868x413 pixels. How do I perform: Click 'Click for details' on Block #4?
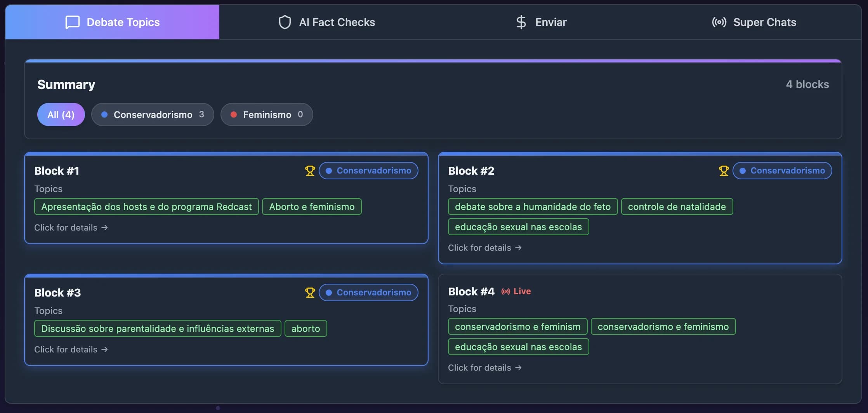[484, 368]
